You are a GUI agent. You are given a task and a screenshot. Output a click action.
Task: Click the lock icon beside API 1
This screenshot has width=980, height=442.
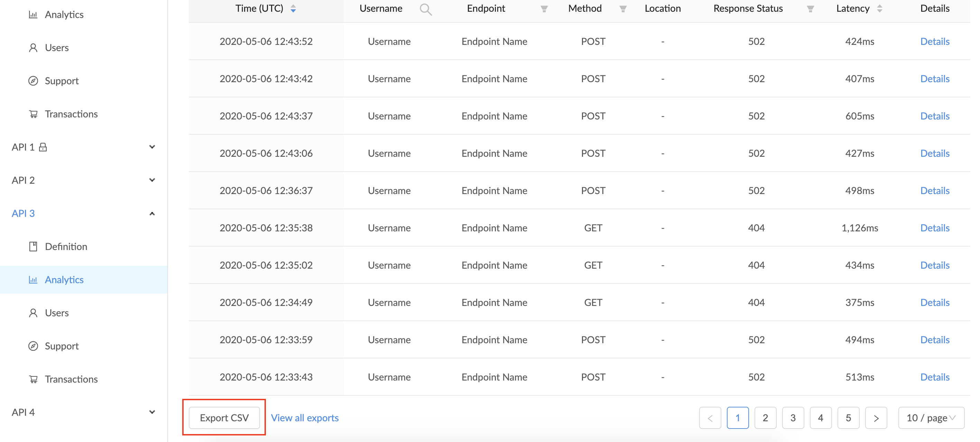[x=43, y=147]
